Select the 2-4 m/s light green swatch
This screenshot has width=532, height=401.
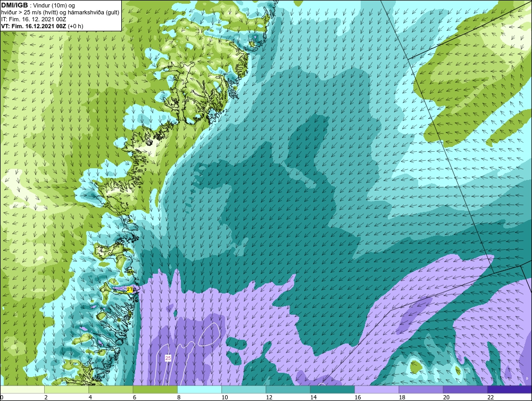(x=66, y=389)
